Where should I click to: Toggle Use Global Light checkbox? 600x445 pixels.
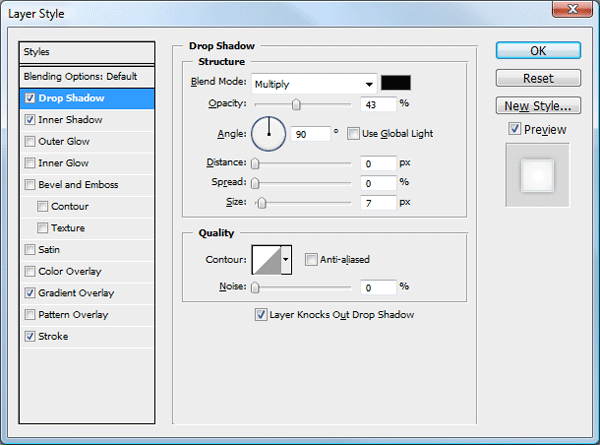coord(353,134)
